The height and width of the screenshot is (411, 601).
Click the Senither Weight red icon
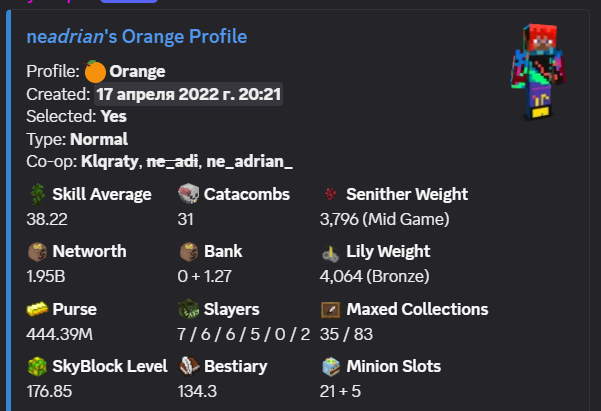click(330, 194)
